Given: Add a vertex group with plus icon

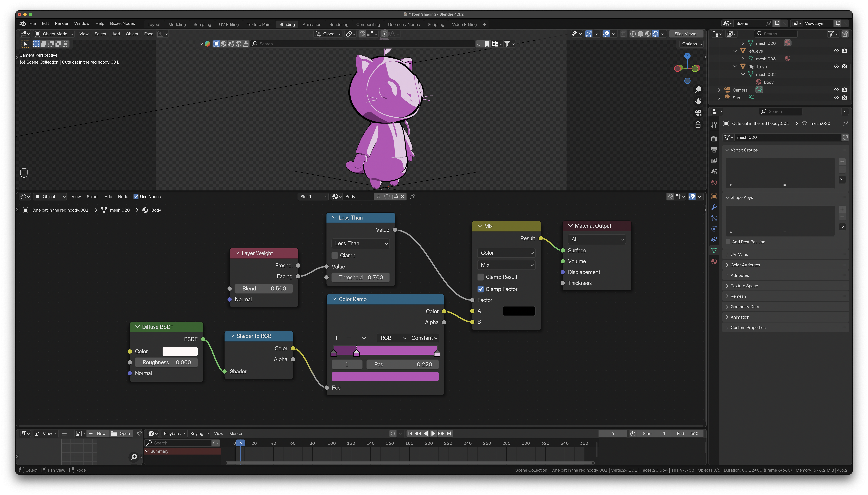Looking at the screenshot, I should pyautogui.click(x=842, y=162).
